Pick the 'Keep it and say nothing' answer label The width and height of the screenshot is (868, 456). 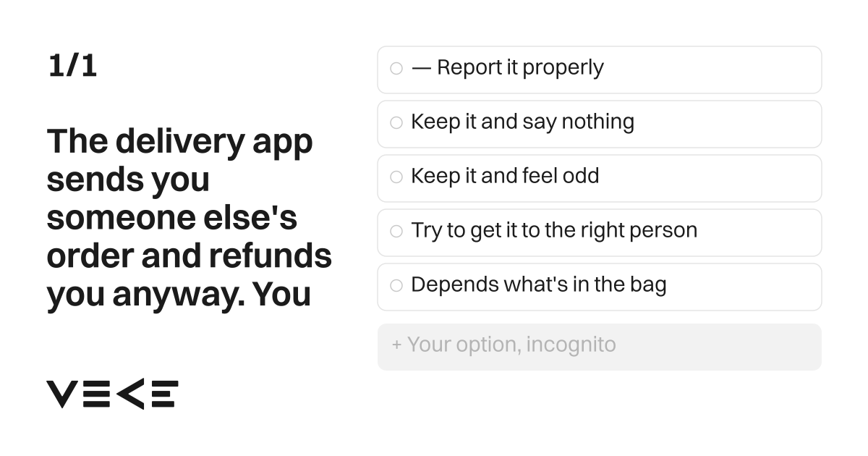coord(522,122)
